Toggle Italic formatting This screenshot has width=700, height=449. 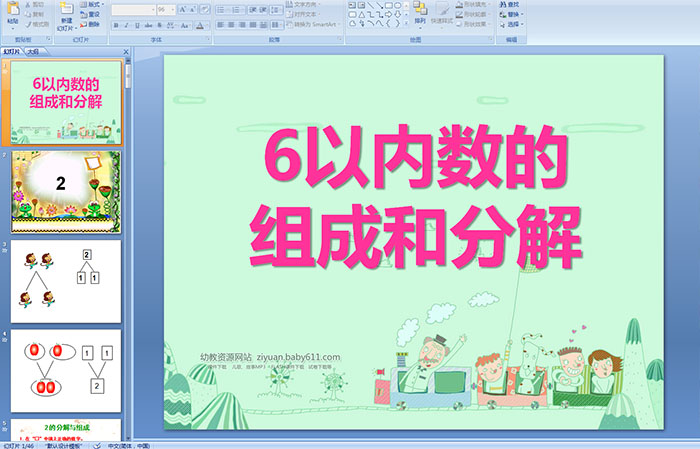point(126,25)
